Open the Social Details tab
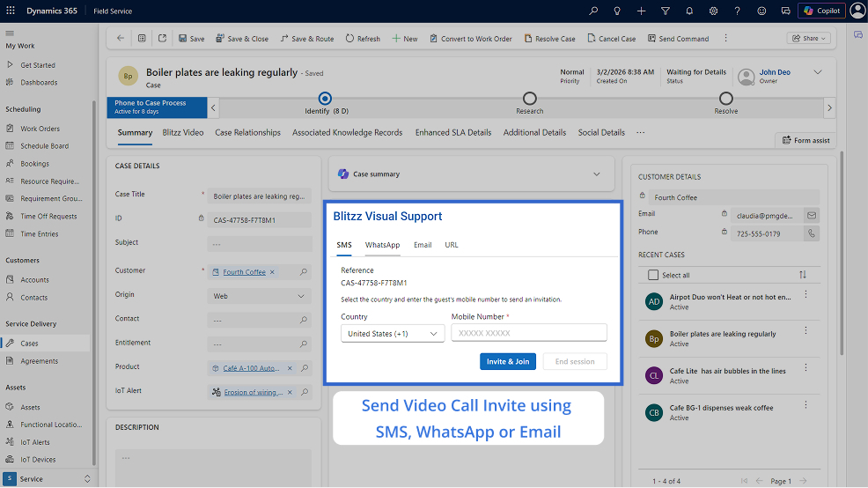The height and width of the screenshot is (488, 868). [601, 132]
